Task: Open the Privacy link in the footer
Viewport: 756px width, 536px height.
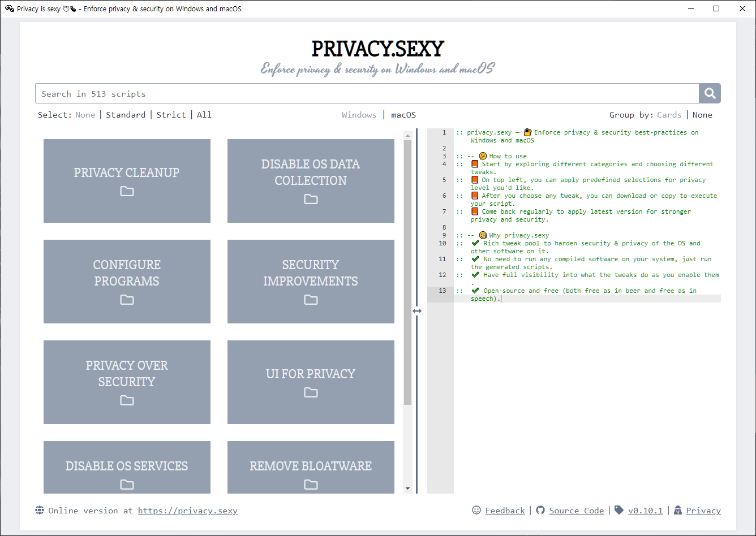Action: pos(703,511)
